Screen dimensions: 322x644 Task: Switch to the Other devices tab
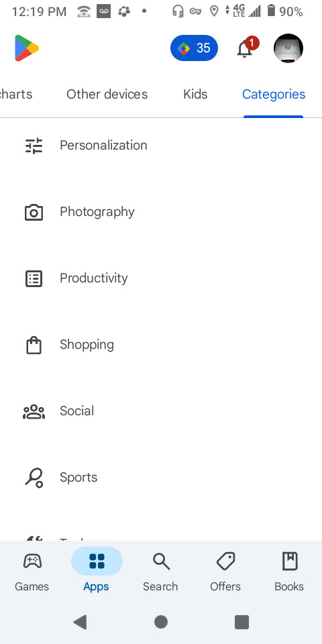(x=107, y=94)
